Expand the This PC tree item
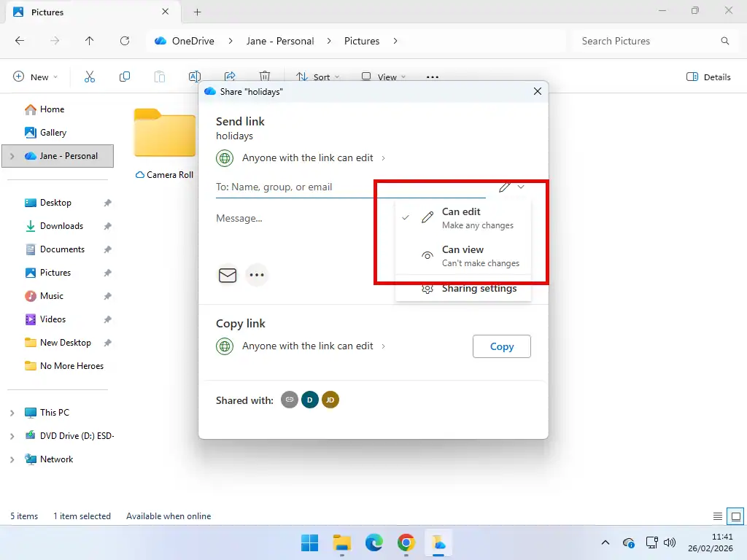 click(x=11, y=412)
